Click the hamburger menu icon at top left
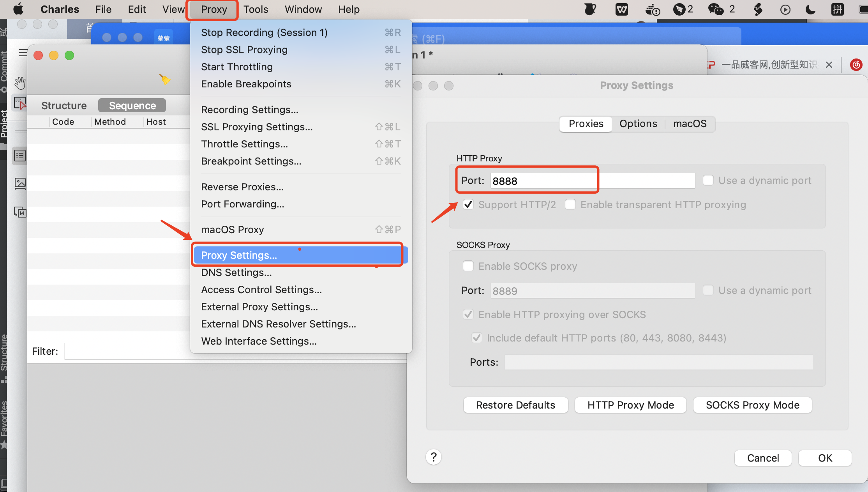The height and width of the screenshot is (492, 868). (x=23, y=53)
